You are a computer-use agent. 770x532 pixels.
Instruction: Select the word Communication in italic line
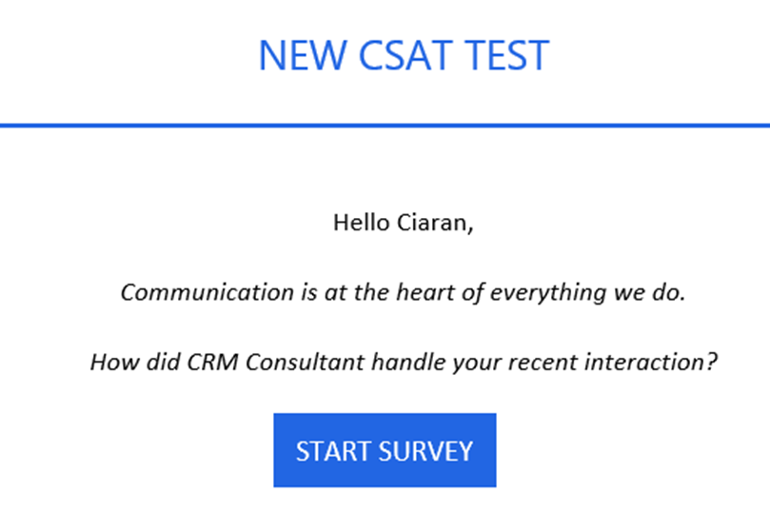[207, 292]
